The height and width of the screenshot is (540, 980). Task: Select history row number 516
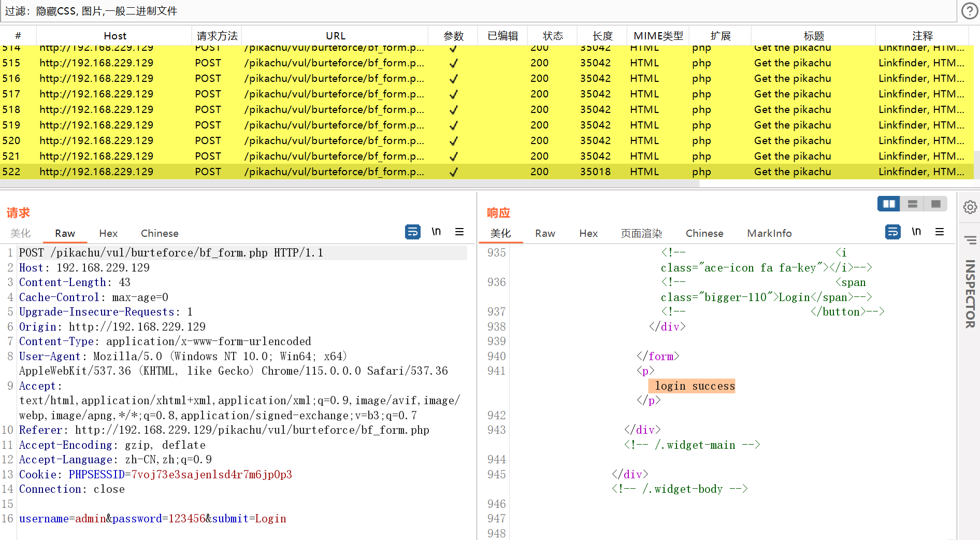pos(487,78)
